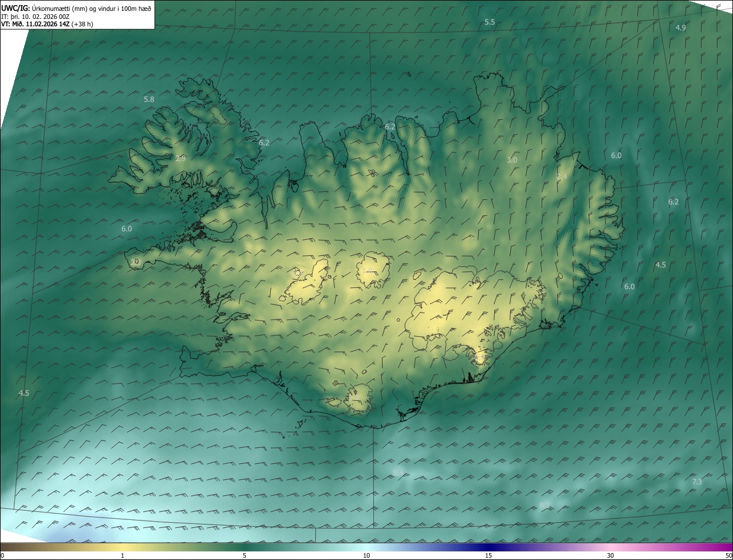Click the 2.4 value label in east Iceland
The height and width of the screenshot is (560, 733).
pos(562,177)
